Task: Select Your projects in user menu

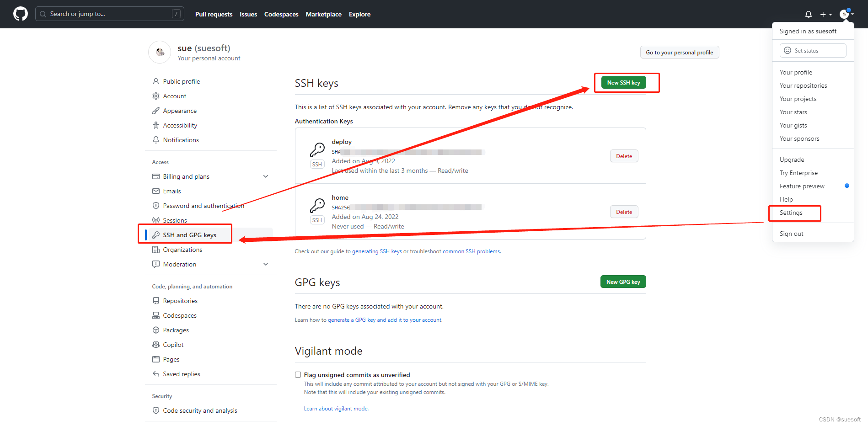Action: pos(798,99)
